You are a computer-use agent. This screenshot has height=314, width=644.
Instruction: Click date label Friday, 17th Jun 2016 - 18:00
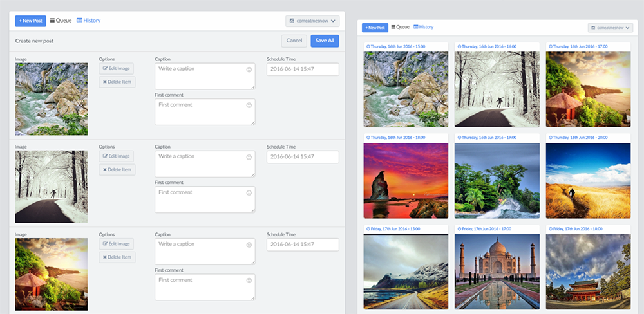click(576, 229)
